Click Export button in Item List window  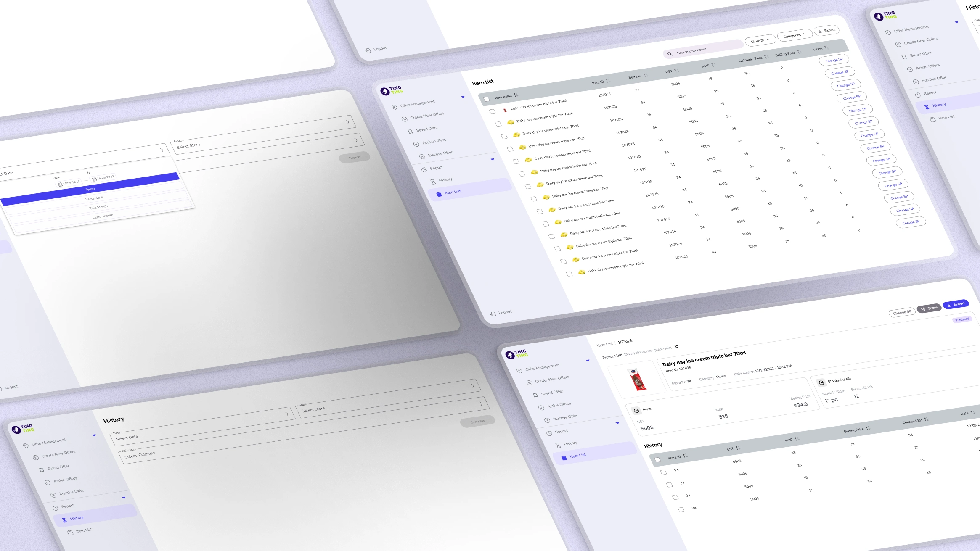pyautogui.click(x=826, y=30)
